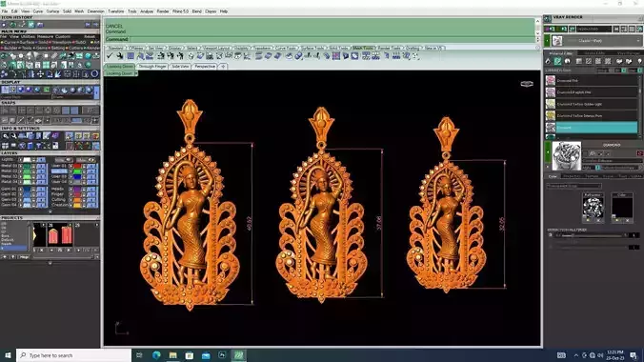Click into the Command input line
This screenshot has height=362, width=644.
pyautogui.click(x=320, y=39)
